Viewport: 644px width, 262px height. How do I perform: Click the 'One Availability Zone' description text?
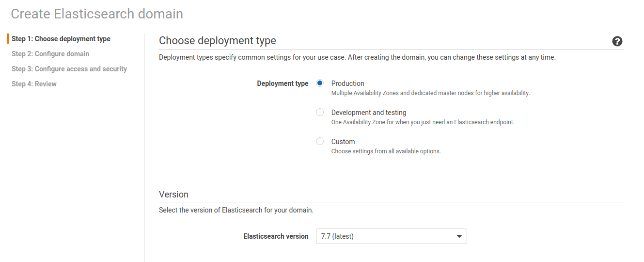(x=423, y=122)
